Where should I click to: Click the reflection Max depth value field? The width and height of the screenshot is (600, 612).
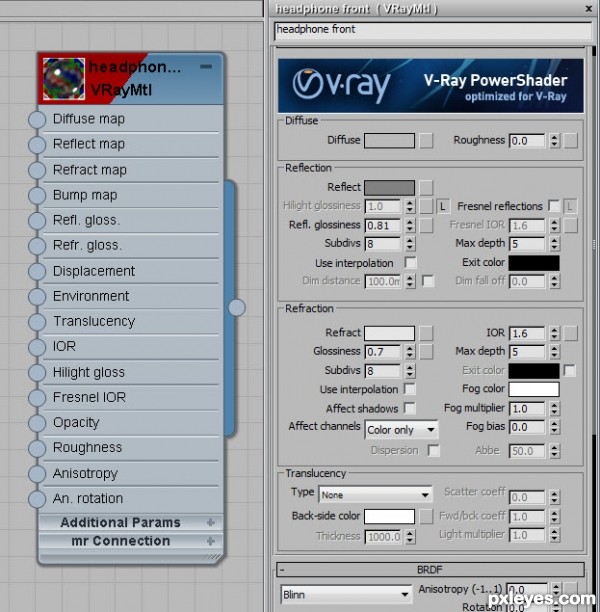[527, 244]
